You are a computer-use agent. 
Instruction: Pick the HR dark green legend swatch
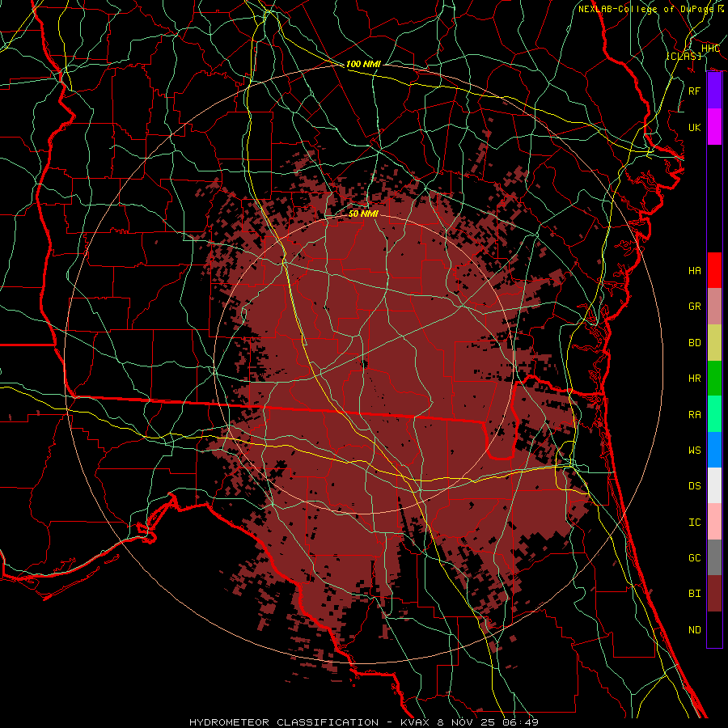[714, 379]
